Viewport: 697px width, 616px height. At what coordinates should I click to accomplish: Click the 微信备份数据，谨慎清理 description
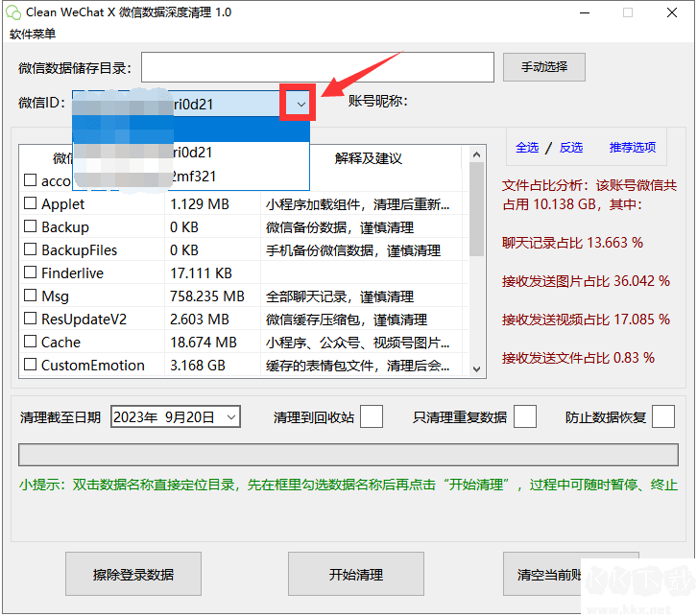coord(340,227)
